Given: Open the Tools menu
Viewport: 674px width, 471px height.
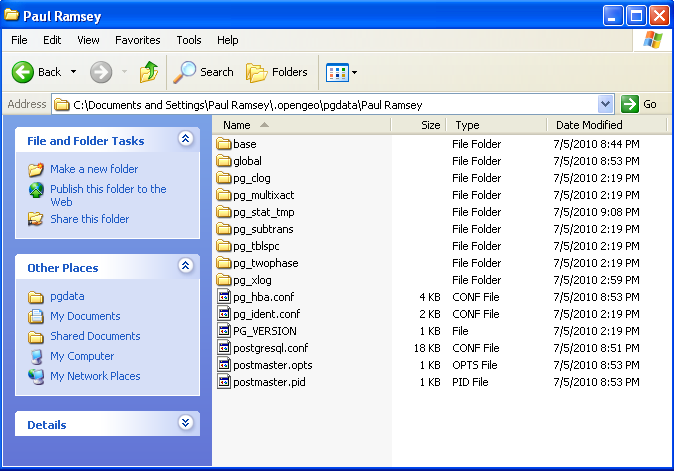Looking at the screenshot, I should coord(189,40).
